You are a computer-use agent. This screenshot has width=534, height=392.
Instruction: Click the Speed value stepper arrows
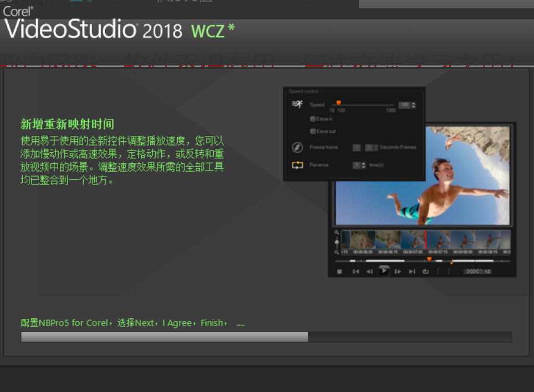[413, 105]
